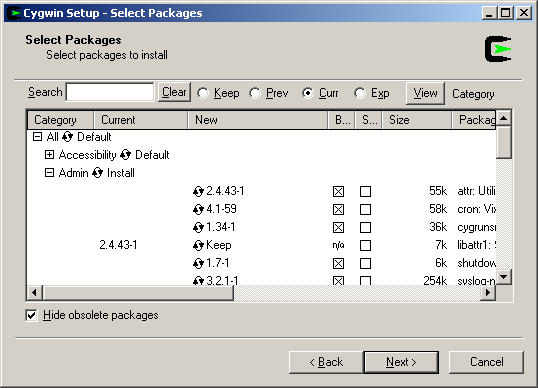Click the Size column header

coord(417,120)
